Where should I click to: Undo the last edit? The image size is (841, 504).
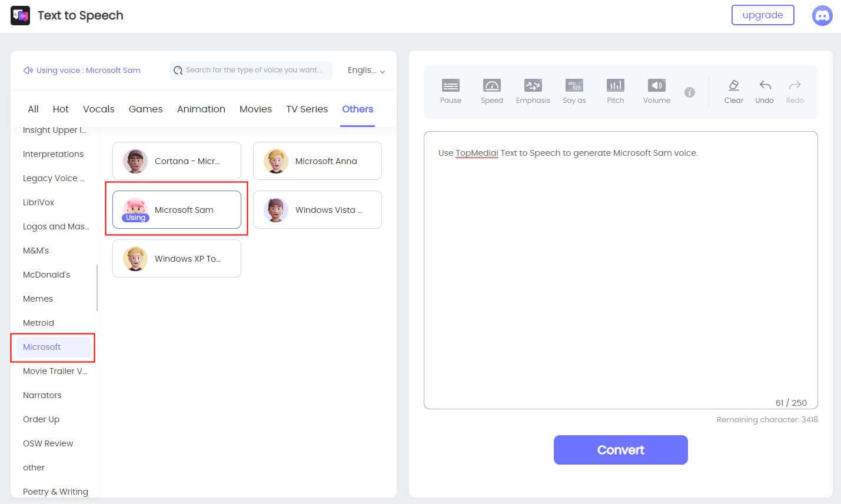(x=764, y=91)
